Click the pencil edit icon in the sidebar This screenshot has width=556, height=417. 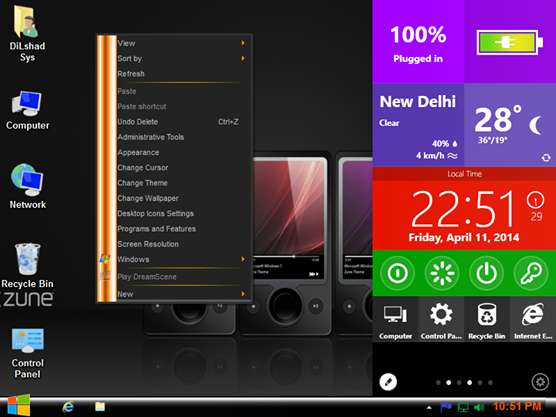point(388,382)
